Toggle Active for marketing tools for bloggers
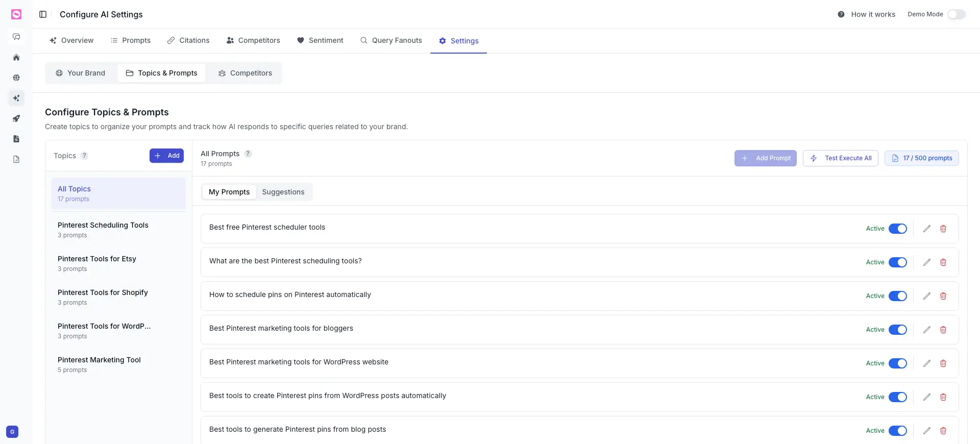 click(x=898, y=330)
